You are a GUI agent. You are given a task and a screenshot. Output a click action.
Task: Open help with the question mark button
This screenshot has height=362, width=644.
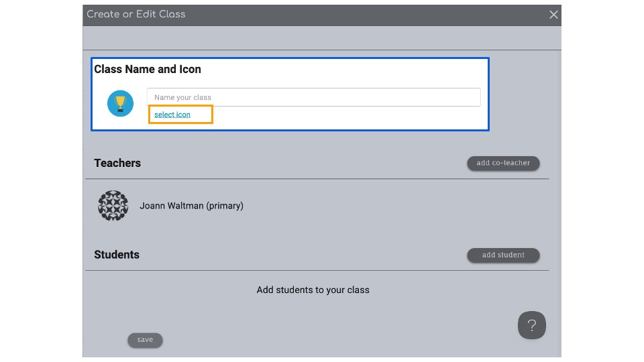531,325
